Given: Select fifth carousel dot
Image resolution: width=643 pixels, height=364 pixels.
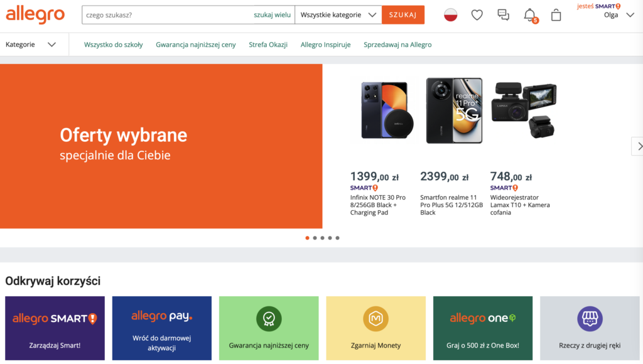Looking at the screenshot, I should coord(337,238).
